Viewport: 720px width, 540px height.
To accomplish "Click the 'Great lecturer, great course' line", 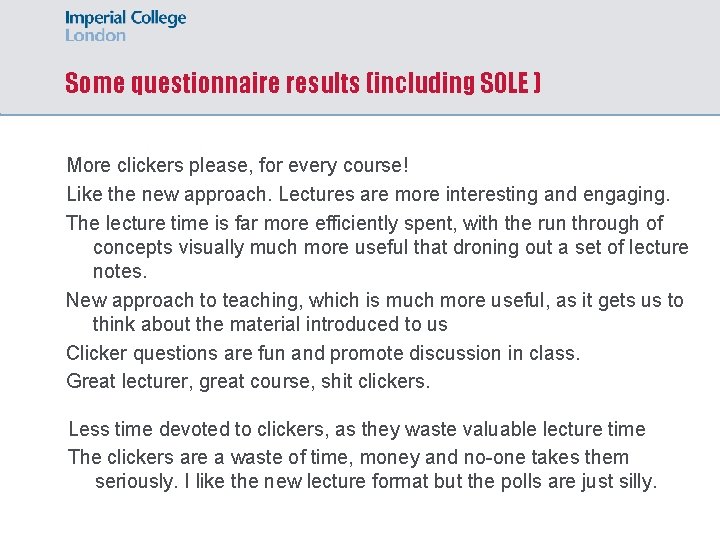I will click(x=247, y=381).
